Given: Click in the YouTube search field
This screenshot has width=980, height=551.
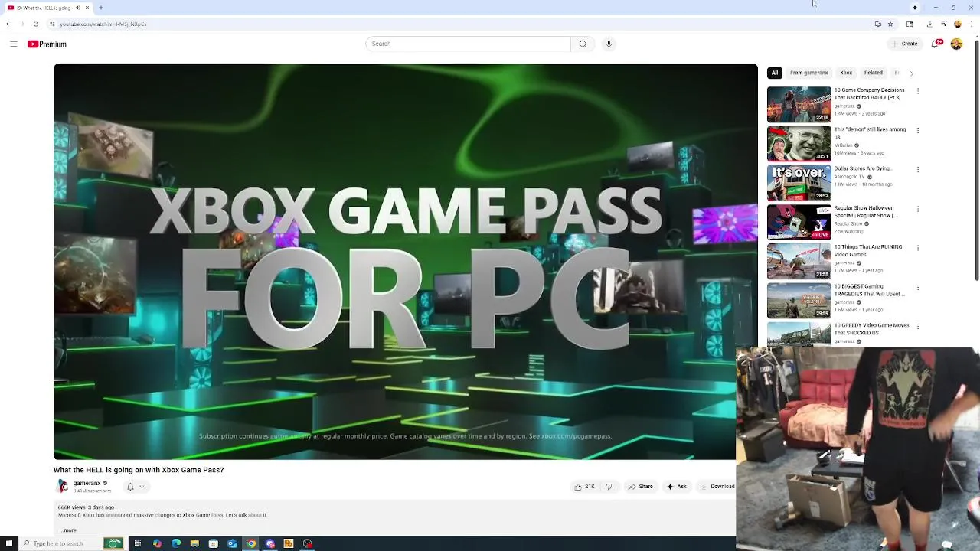Looking at the screenshot, I should pyautogui.click(x=468, y=44).
